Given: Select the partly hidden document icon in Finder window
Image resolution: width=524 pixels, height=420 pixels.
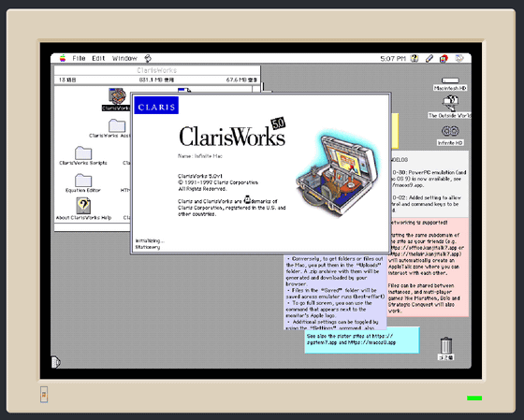Looking at the screenshot, I should coord(184,91).
